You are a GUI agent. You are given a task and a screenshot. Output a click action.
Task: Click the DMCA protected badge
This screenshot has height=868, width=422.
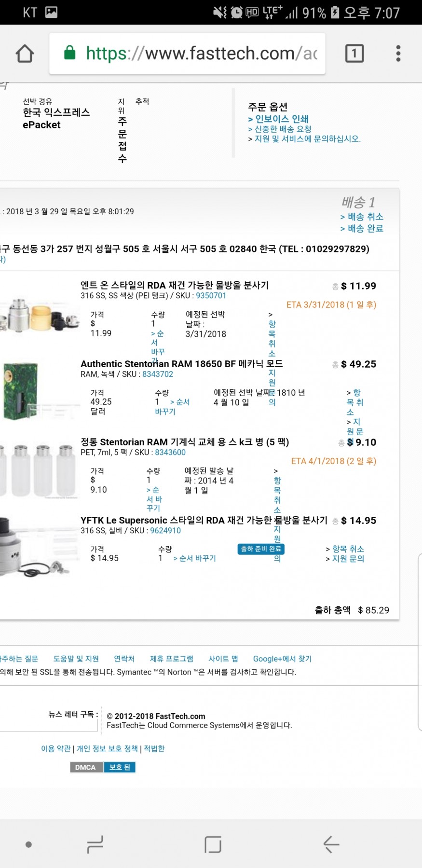pos(103,767)
